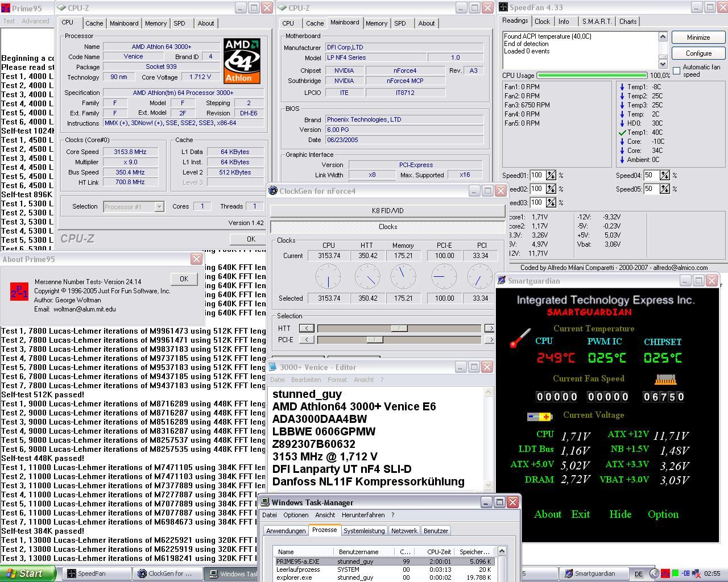Open Netzwerk tab in Task-Manager
728x582 pixels.
click(404, 531)
